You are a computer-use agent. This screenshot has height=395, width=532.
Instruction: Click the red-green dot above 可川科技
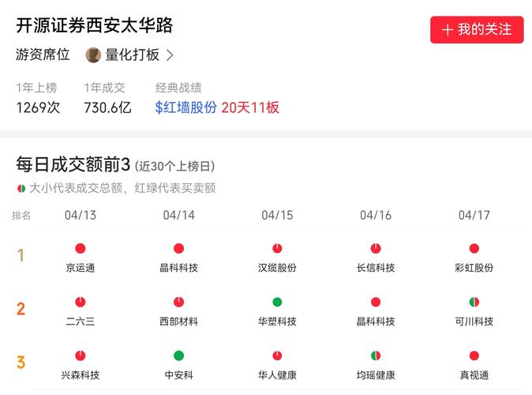tap(474, 302)
